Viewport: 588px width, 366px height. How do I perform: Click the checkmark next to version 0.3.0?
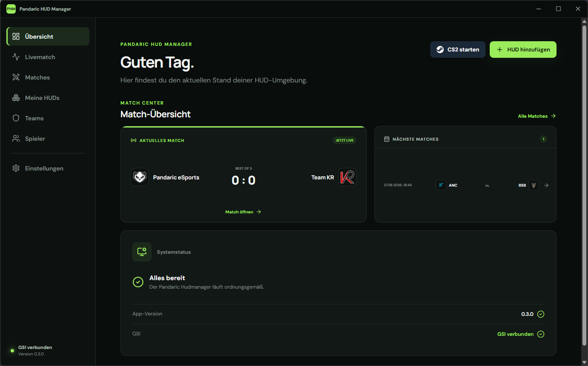(541, 314)
